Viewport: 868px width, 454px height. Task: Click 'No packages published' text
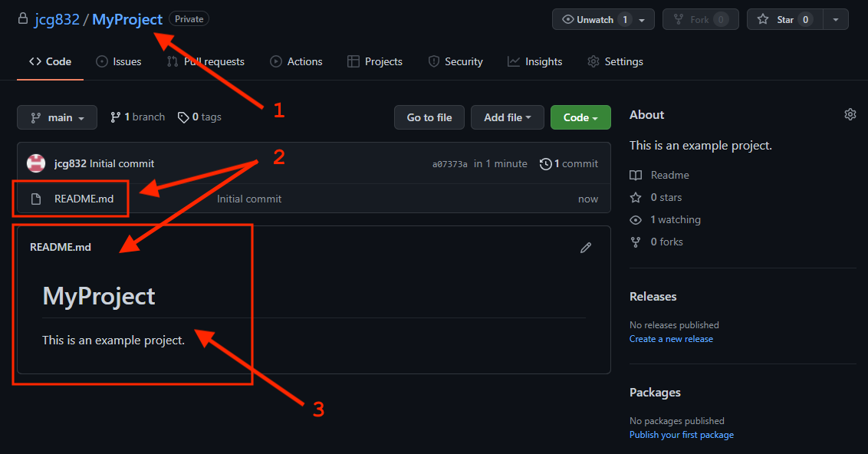[677, 421]
